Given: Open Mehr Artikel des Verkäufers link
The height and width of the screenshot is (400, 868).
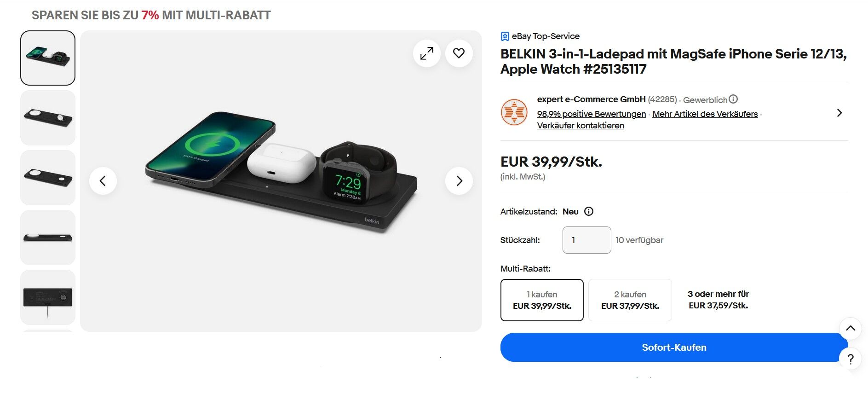Looking at the screenshot, I should coord(705,114).
